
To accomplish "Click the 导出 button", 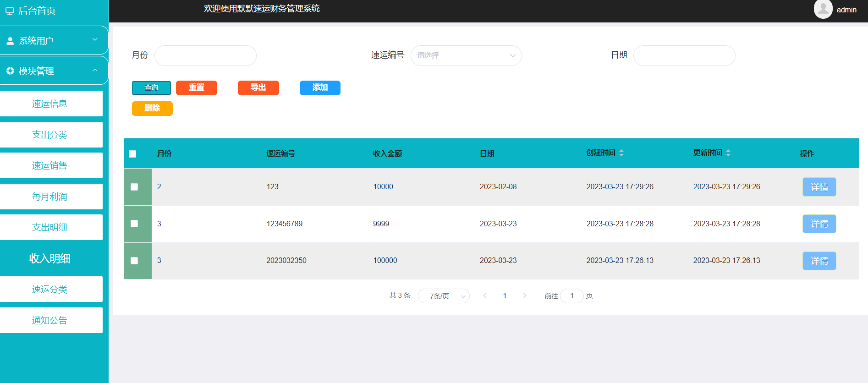I will pyautogui.click(x=258, y=88).
